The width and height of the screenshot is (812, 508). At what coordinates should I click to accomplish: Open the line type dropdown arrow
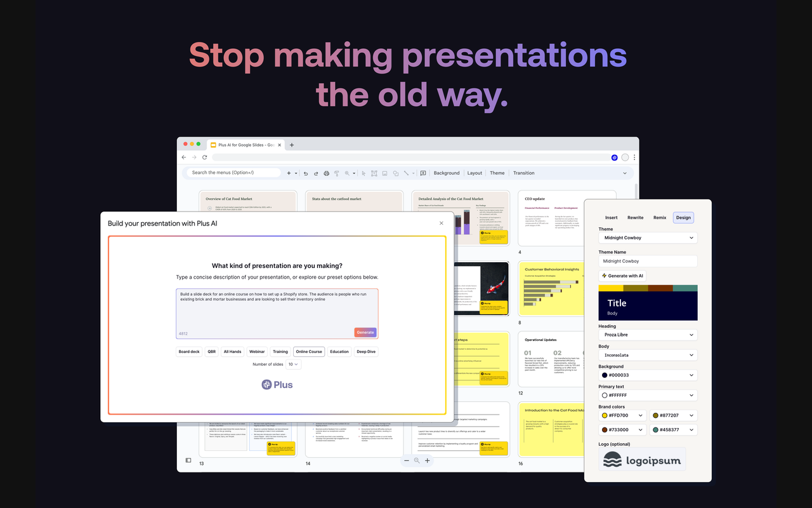click(x=413, y=173)
